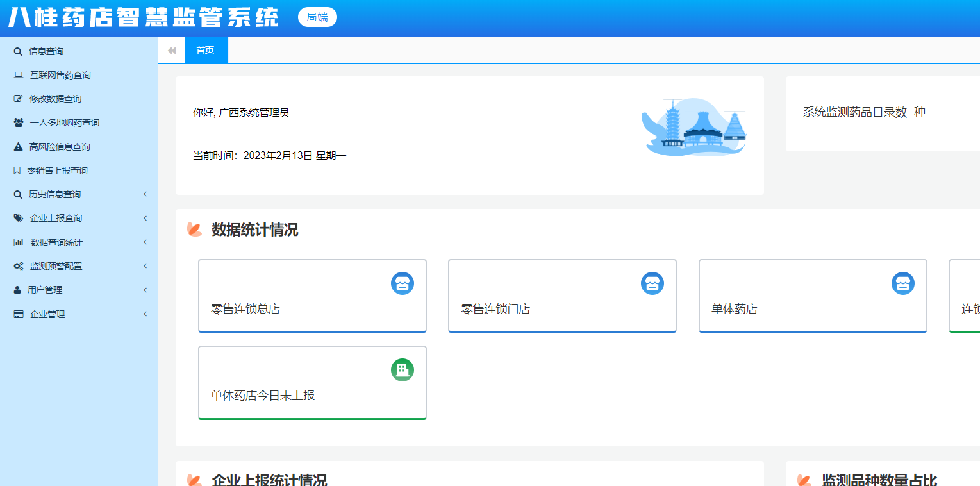Expand the 企业管理 submenu chevron
The image size is (980, 486).
[145, 314]
